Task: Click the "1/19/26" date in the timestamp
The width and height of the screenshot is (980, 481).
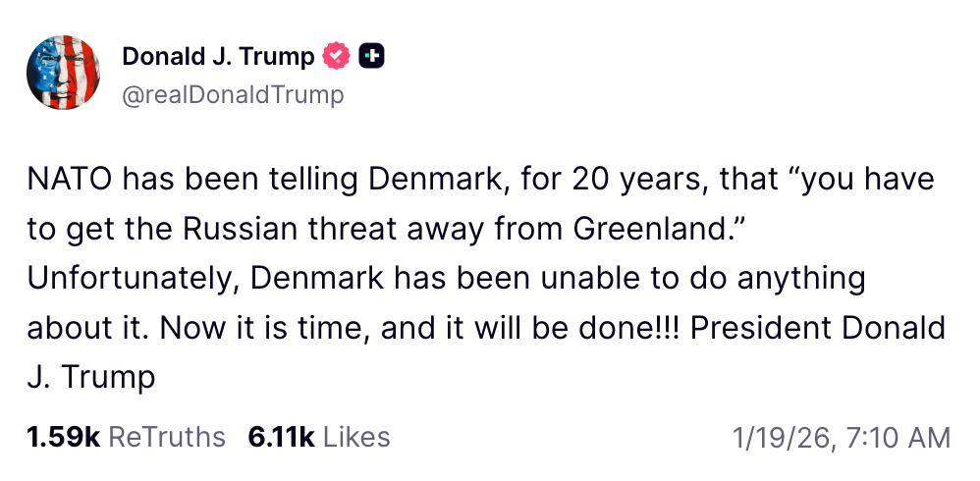Action: (x=776, y=437)
